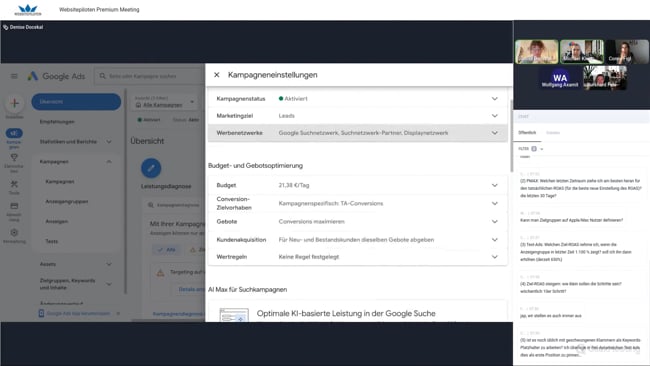Screen dimensions: 650x366
Task: Click the chat message starting with (2) PMAX
Action: click(580, 188)
